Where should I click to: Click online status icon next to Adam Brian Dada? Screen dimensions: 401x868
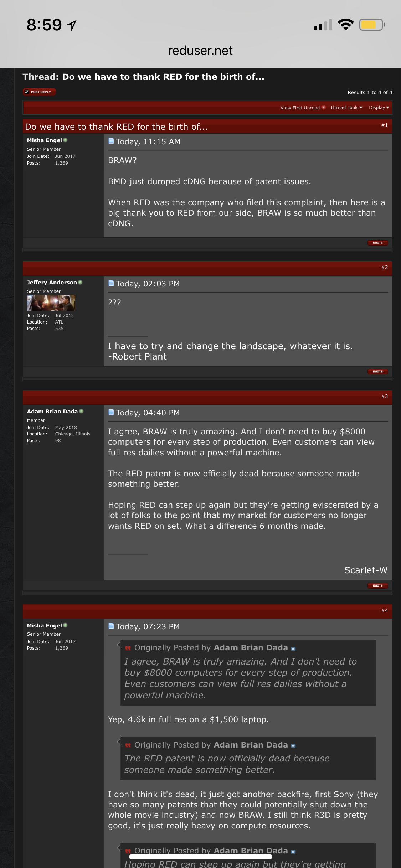pyautogui.click(x=81, y=411)
